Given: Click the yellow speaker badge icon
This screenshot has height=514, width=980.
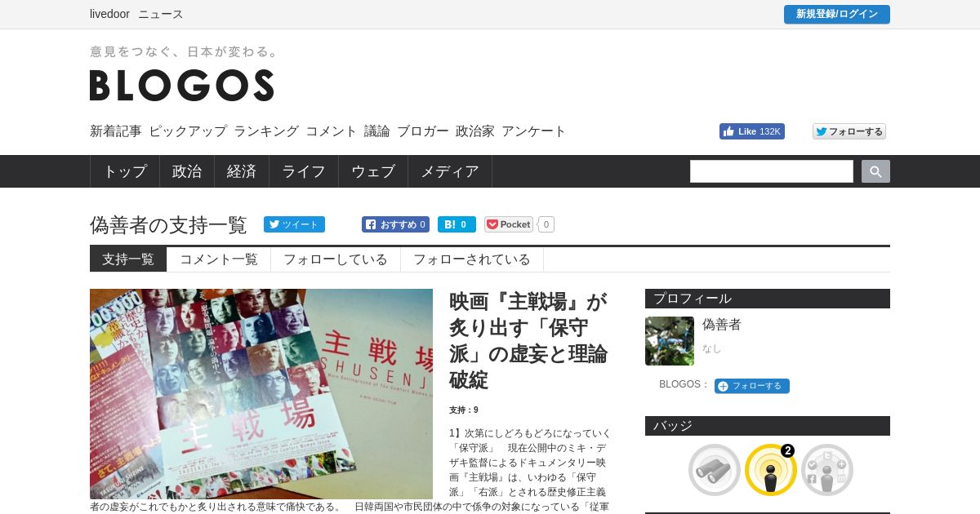Looking at the screenshot, I should [x=771, y=470].
